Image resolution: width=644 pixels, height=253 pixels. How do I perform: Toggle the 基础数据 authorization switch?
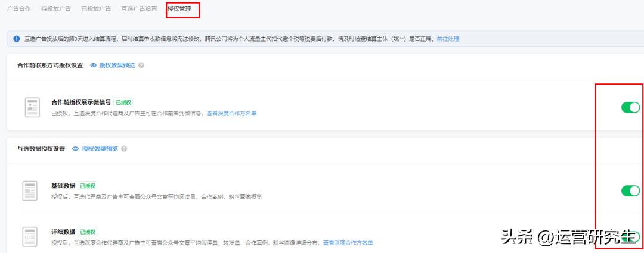tap(630, 190)
